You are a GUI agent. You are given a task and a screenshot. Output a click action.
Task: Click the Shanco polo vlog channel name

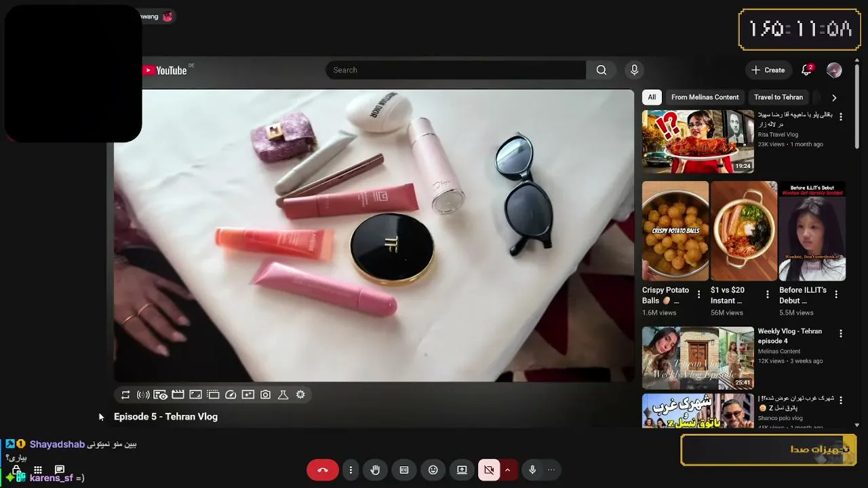tap(780, 418)
